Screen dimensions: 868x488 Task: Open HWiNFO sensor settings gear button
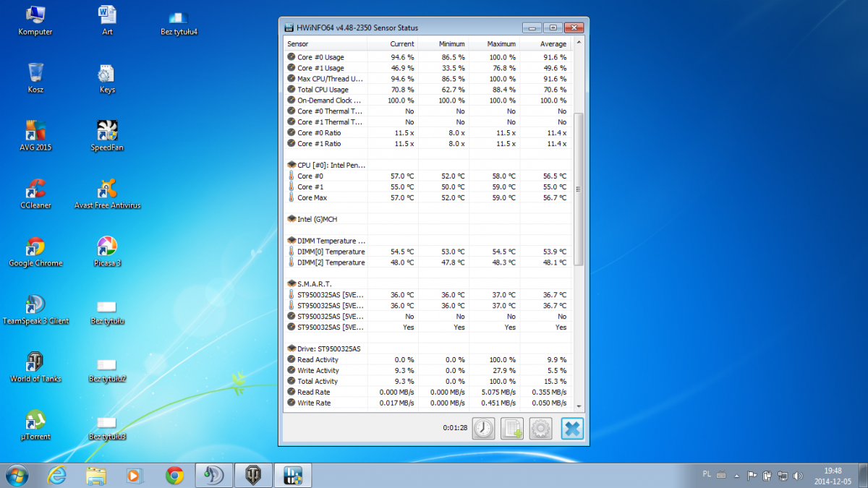click(x=541, y=429)
